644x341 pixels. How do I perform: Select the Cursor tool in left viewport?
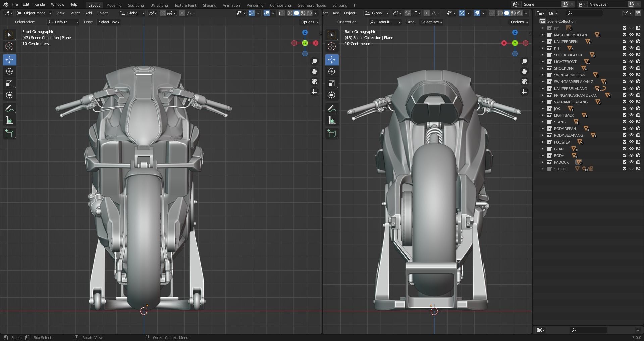(9, 46)
